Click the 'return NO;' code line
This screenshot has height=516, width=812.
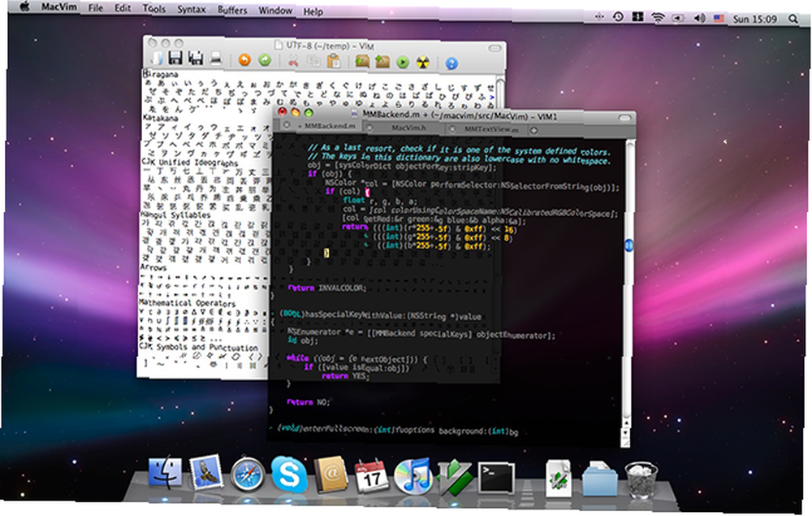coord(308,401)
